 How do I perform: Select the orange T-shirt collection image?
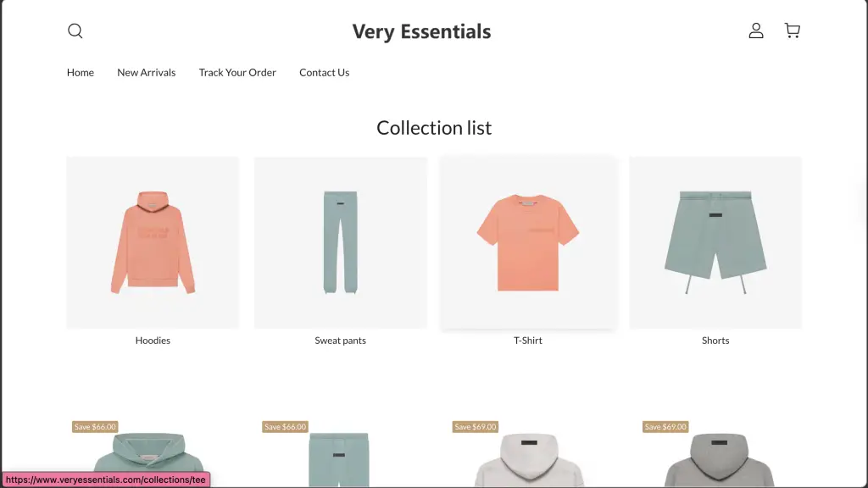527,242
